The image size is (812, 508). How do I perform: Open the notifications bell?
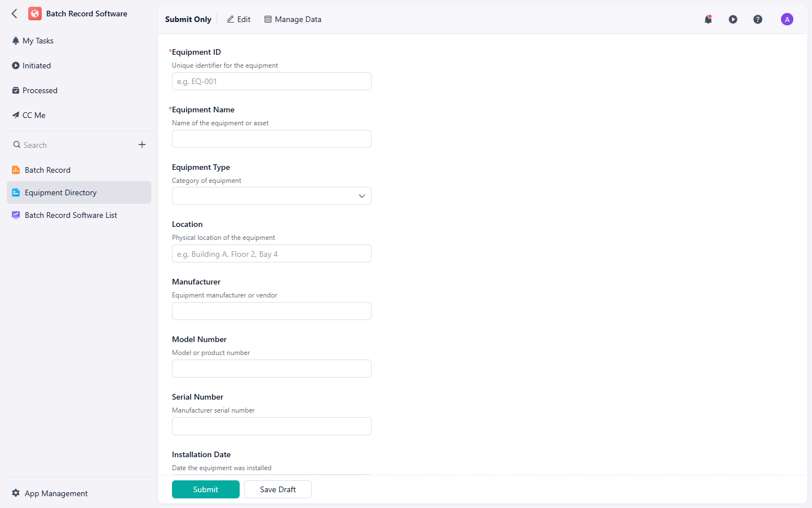[x=708, y=19]
